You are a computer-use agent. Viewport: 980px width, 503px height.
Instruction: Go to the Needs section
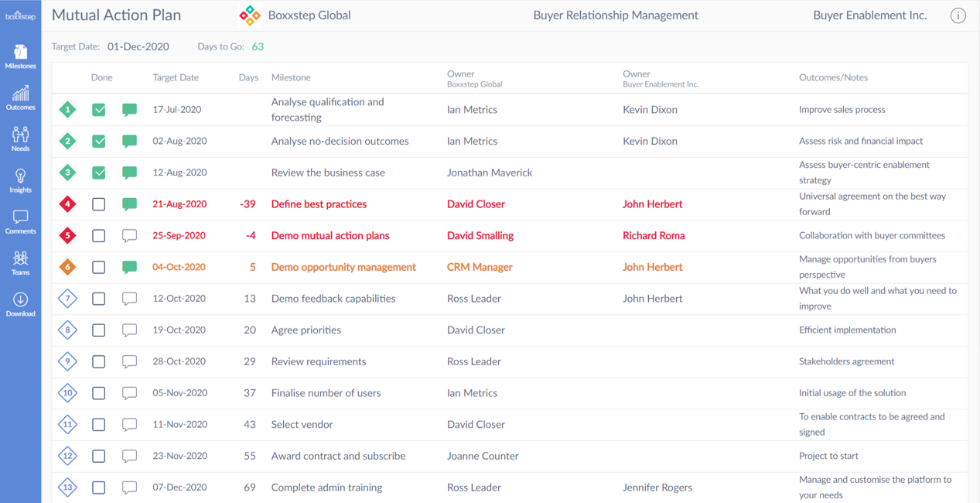click(20, 139)
